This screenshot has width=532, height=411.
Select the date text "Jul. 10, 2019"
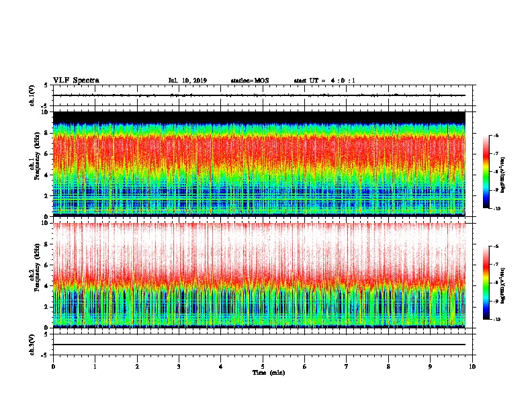coord(187,81)
